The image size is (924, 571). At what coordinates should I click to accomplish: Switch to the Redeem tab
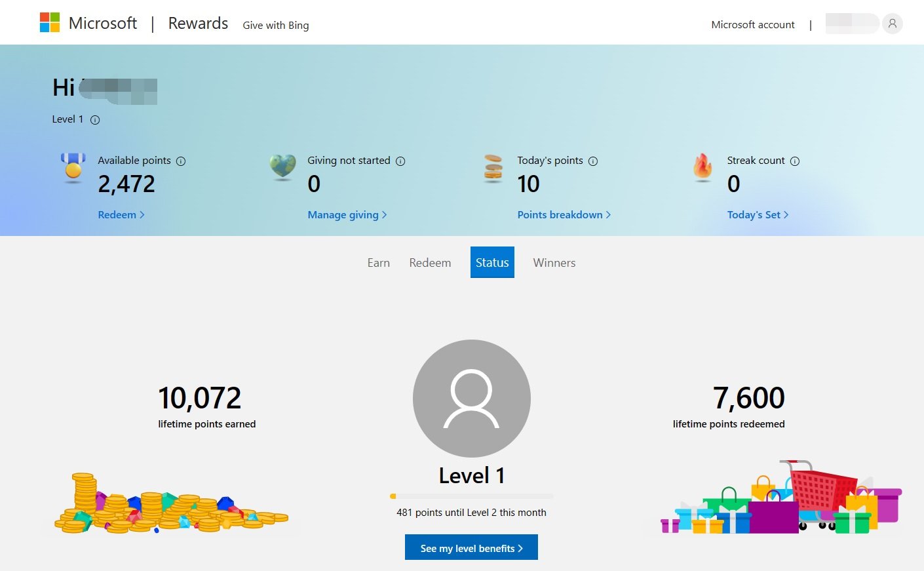(430, 263)
